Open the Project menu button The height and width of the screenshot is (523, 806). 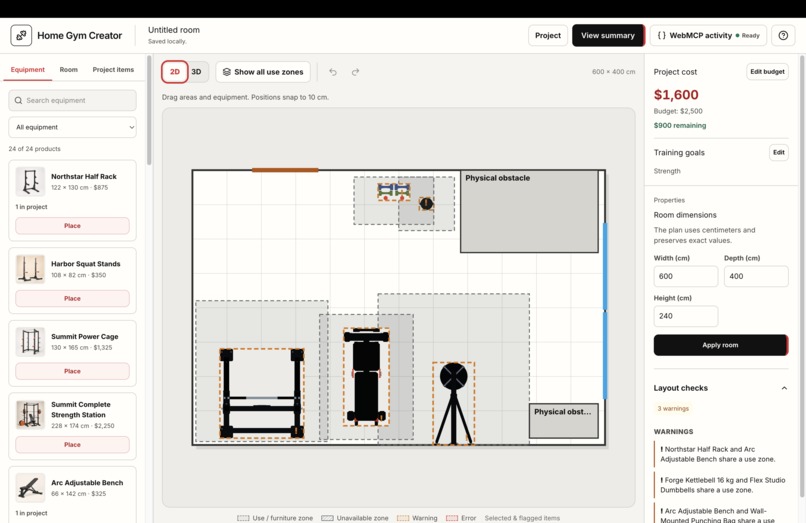click(548, 35)
